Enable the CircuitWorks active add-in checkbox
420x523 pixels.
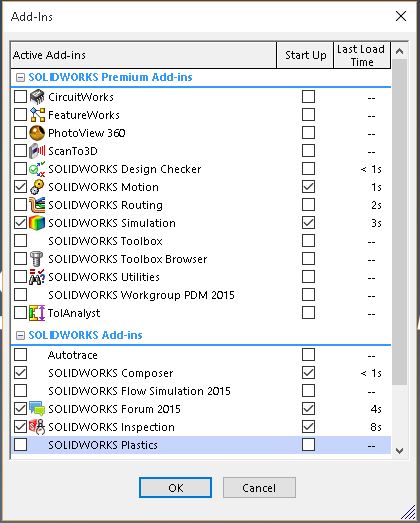21,97
